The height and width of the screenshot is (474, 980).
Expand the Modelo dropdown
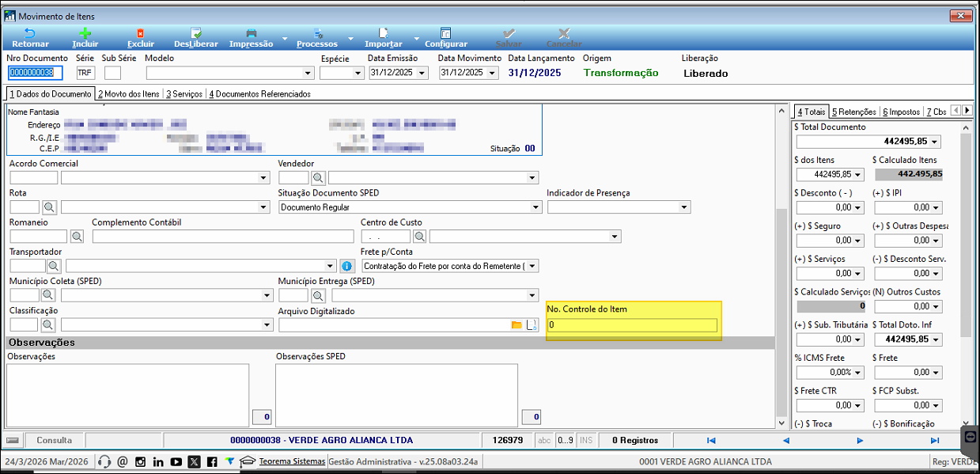point(308,74)
